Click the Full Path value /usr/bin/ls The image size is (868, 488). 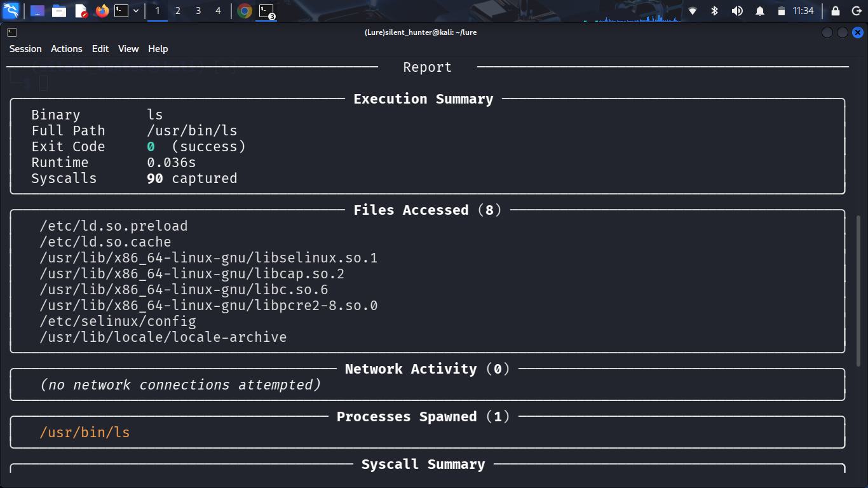coord(192,131)
